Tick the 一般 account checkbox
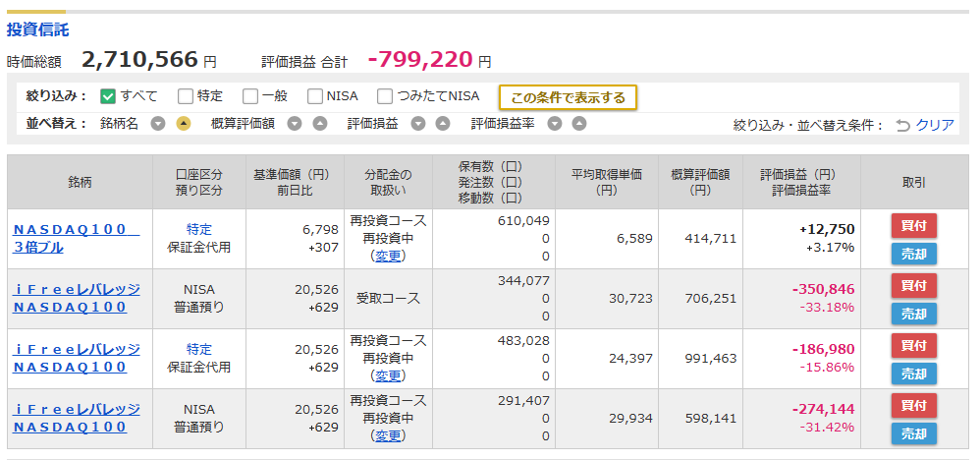Screen dimensions: 980x460 (250, 96)
